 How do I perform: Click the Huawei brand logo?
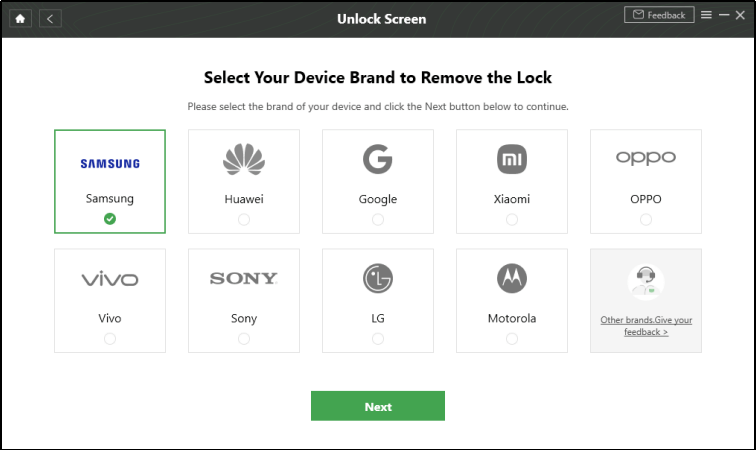[x=244, y=160]
